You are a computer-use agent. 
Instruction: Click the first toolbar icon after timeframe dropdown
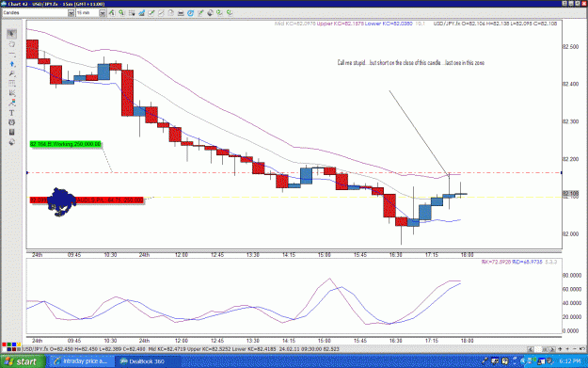(x=112, y=13)
